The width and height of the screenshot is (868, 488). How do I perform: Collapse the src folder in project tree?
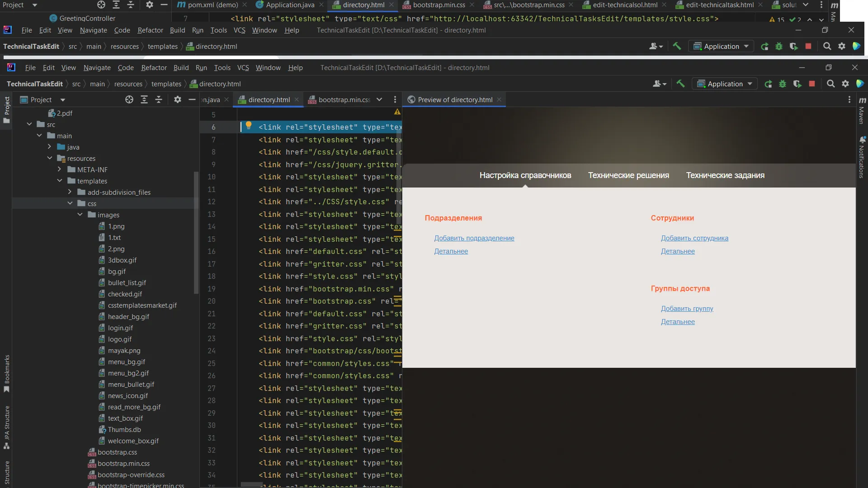pyautogui.click(x=29, y=124)
